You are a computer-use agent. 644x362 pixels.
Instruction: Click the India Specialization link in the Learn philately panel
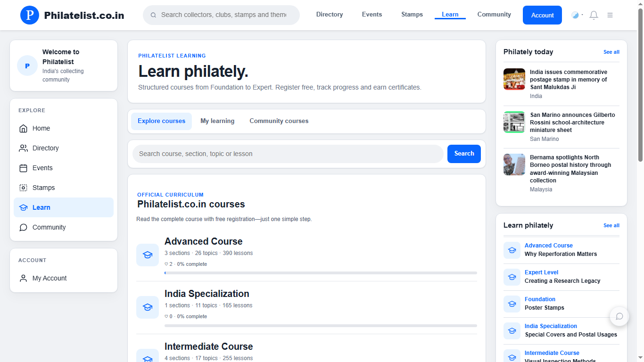point(551,326)
